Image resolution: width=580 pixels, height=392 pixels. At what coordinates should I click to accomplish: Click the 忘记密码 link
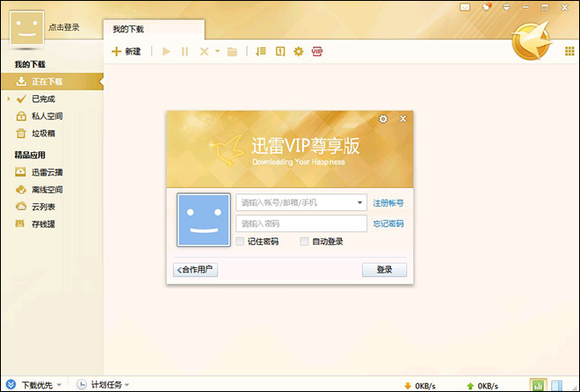(388, 224)
